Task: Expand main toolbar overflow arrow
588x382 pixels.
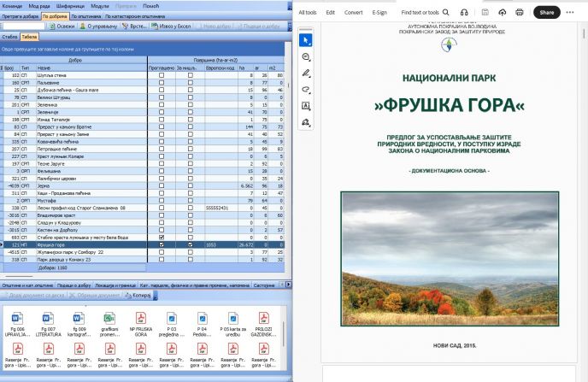Action: coord(290,26)
